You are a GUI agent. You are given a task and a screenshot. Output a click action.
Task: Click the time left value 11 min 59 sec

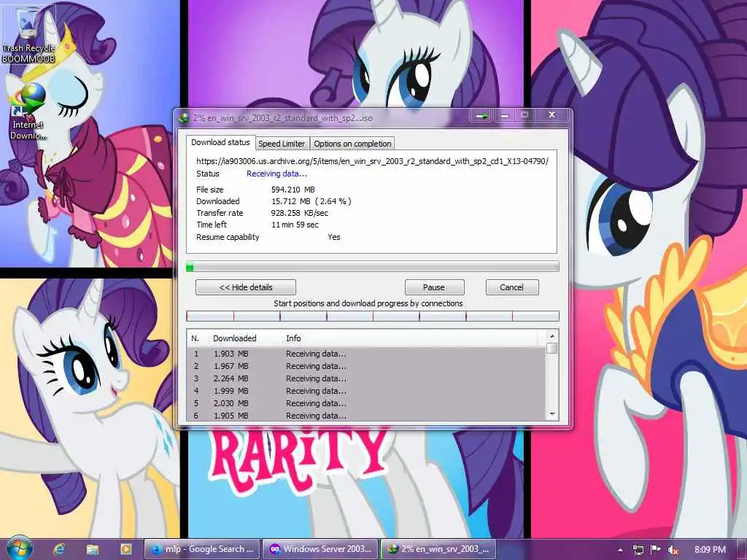pos(295,225)
